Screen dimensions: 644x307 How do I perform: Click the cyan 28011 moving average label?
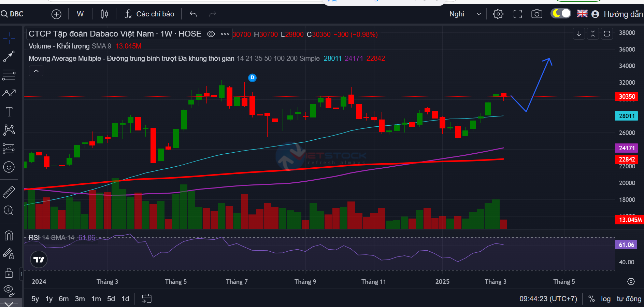click(x=627, y=116)
